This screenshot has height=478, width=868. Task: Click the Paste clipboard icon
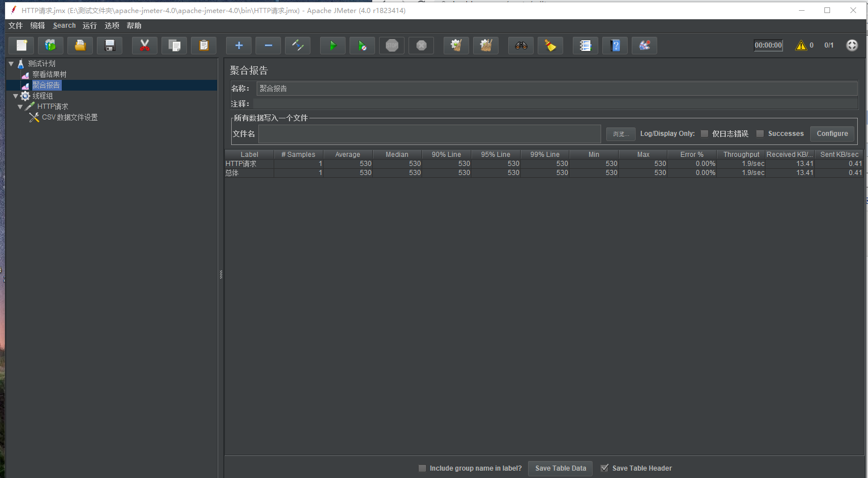204,45
